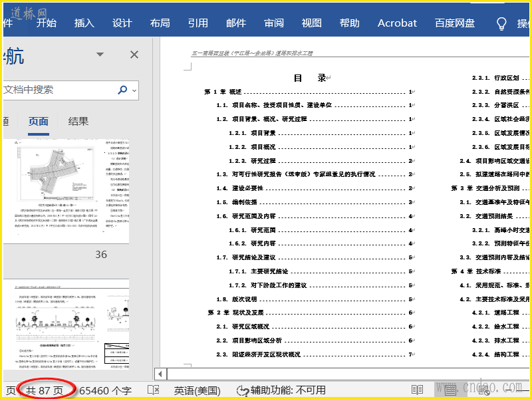
Task: Close the navigation pane
Action: 134,55
